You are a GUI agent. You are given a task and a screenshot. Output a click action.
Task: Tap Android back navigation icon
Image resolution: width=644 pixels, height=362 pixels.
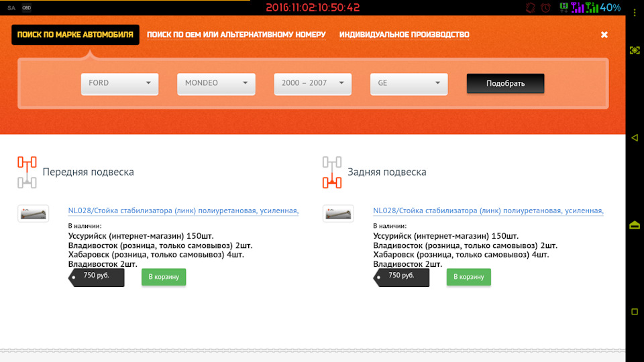635,138
